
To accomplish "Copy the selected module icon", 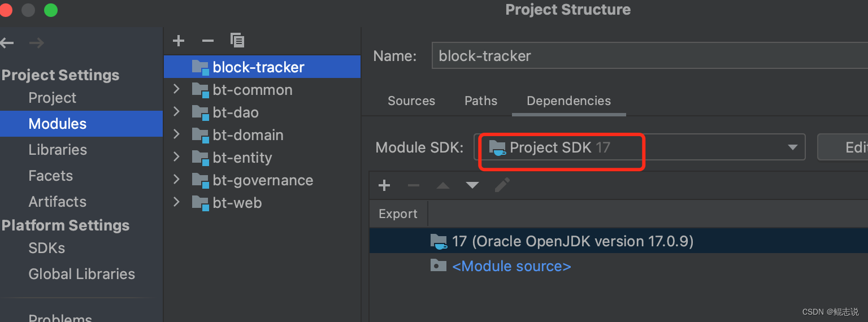I will coord(237,40).
